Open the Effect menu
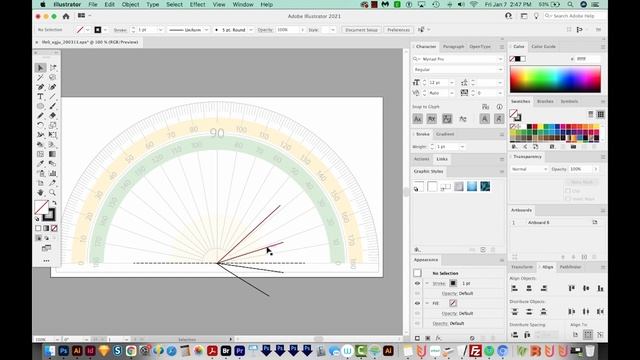640x360 pixels. coord(198,4)
